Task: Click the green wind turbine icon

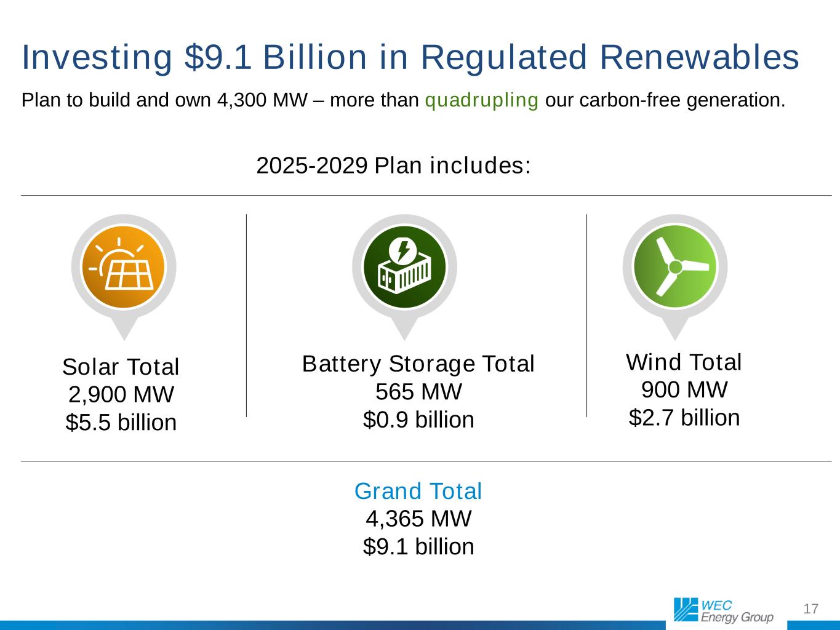Action: click(x=675, y=267)
